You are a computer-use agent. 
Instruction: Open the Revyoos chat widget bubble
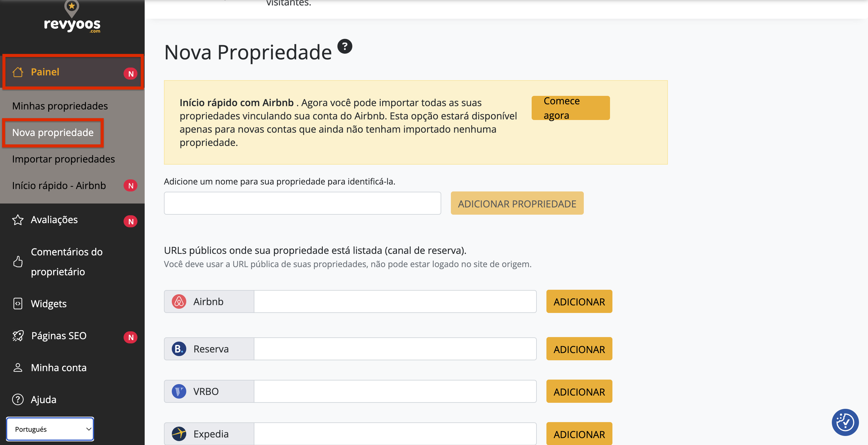coord(845,422)
